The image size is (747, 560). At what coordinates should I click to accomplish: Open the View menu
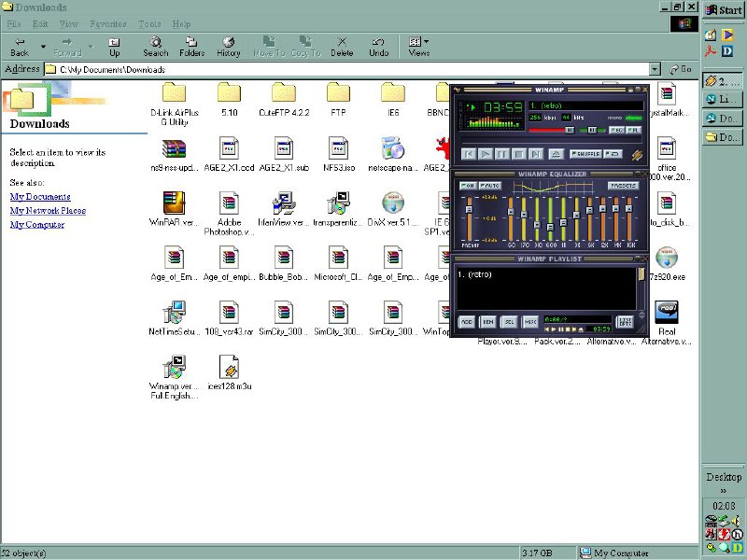coord(68,24)
